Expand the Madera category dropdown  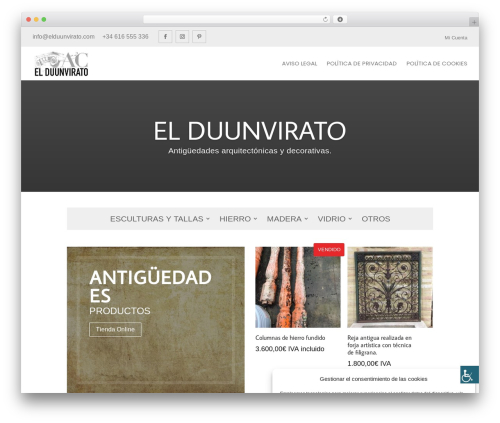point(287,219)
